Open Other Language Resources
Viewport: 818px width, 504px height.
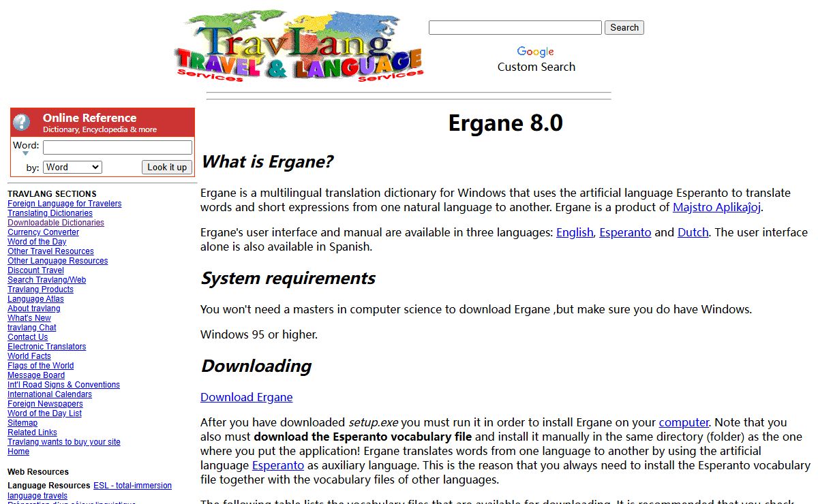[x=57, y=261]
